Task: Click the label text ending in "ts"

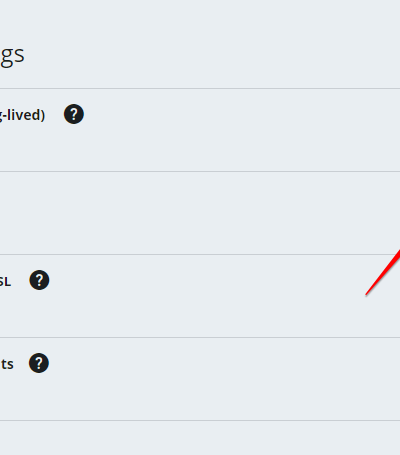Action: click(x=7, y=364)
